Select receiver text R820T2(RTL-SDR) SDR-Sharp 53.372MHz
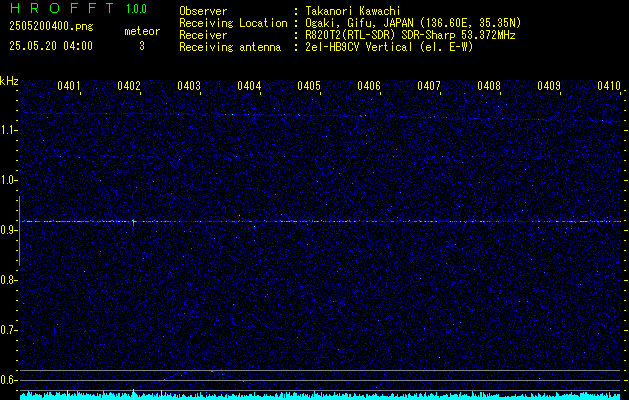Viewport: 629px width, 400px height. (x=410, y=35)
